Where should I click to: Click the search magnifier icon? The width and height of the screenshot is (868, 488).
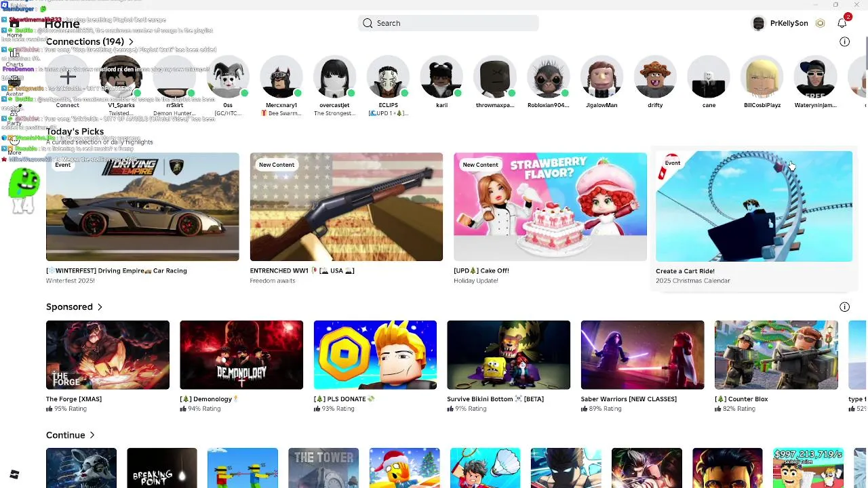pos(368,23)
